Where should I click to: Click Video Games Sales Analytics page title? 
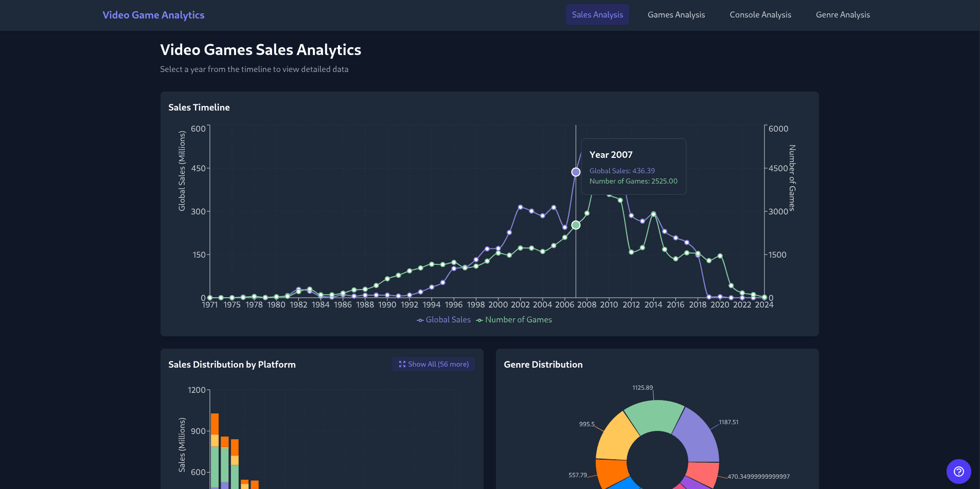tap(260, 50)
